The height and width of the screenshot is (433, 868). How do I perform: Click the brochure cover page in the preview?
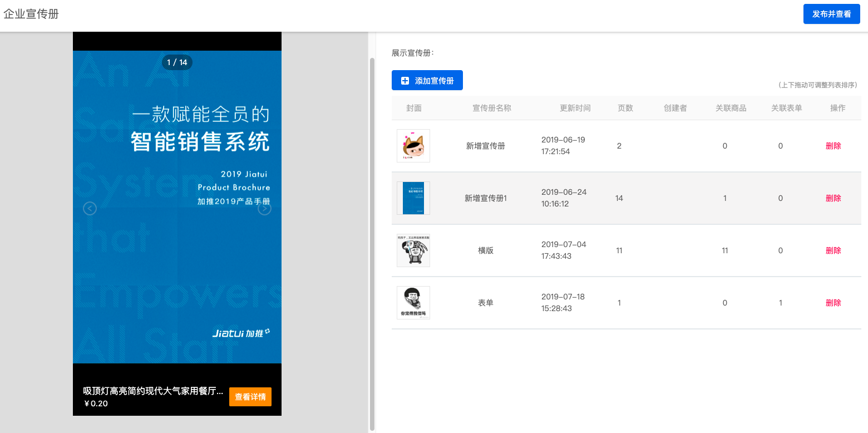(177, 207)
